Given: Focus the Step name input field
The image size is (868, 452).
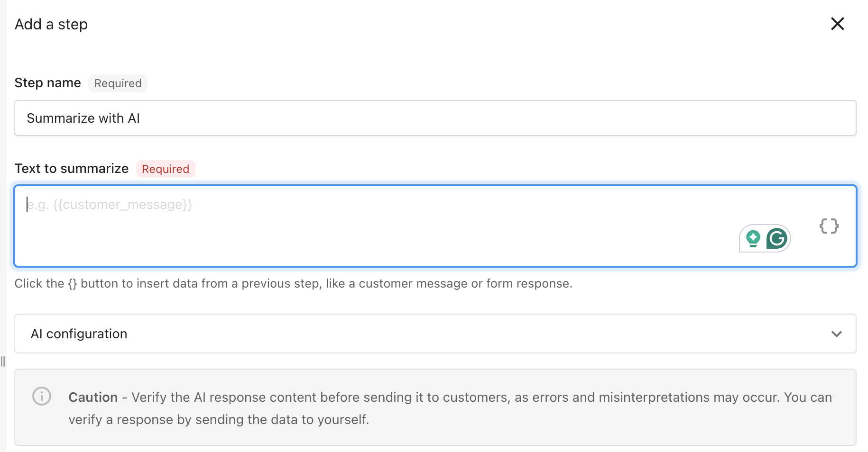Looking at the screenshot, I should coord(435,118).
